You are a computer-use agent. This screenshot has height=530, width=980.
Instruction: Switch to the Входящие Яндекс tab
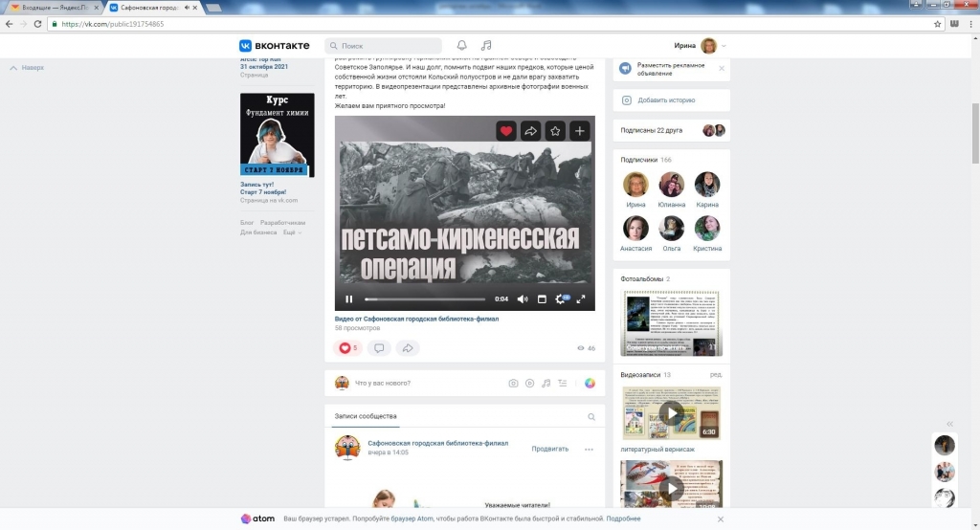tap(54, 8)
